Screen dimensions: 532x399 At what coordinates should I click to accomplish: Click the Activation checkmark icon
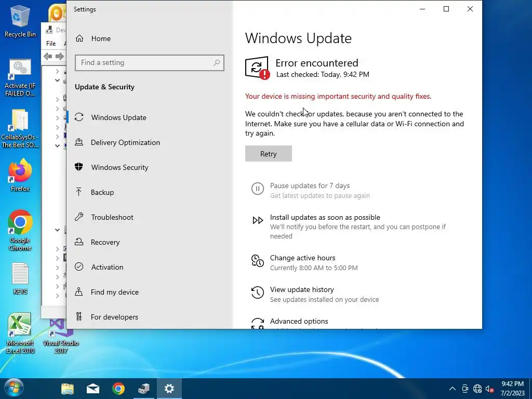79,267
